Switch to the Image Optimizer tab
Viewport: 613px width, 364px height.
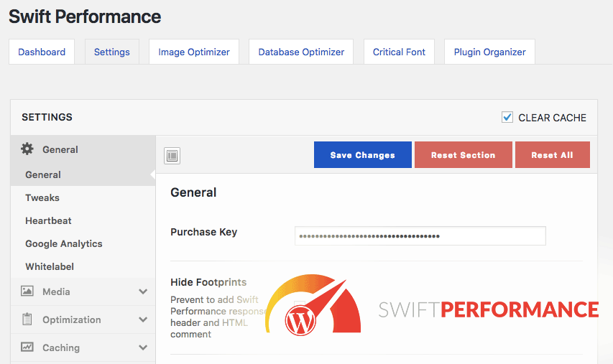pyautogui.click(x=194, y=52)
